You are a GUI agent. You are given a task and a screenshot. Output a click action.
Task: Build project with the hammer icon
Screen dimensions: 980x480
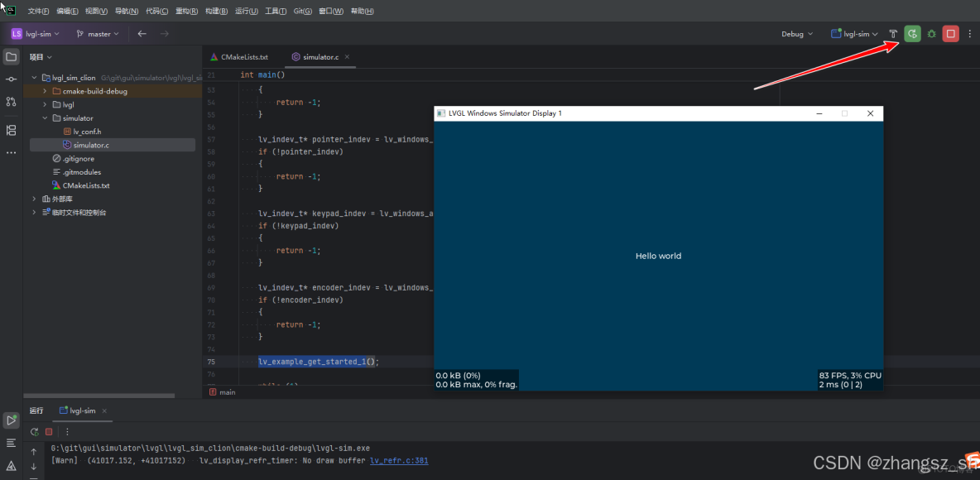coord(893,34)
